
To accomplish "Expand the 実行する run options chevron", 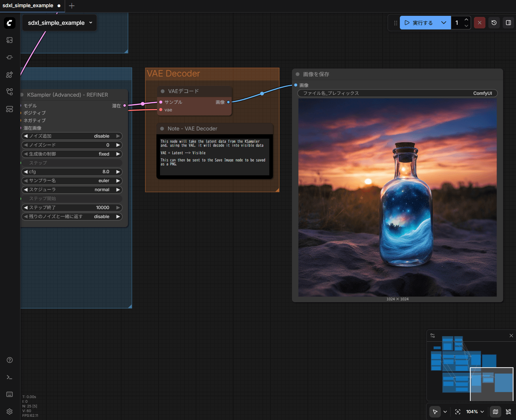I will click(444, 23).
